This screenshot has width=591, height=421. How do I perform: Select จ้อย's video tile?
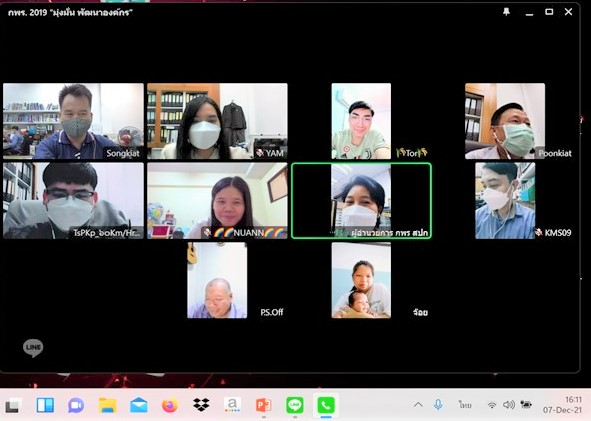coord(361,280)
